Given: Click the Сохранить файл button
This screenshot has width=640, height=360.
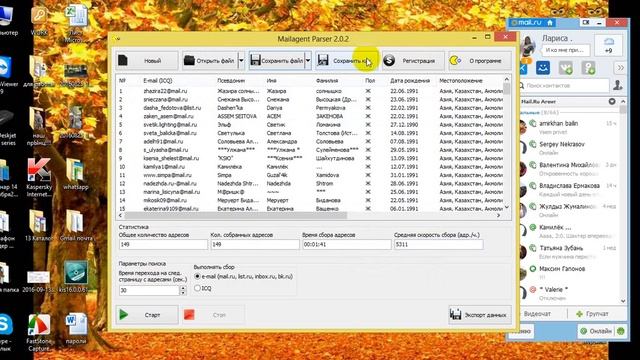Looking at the screenshot, I should pos(277,60).
